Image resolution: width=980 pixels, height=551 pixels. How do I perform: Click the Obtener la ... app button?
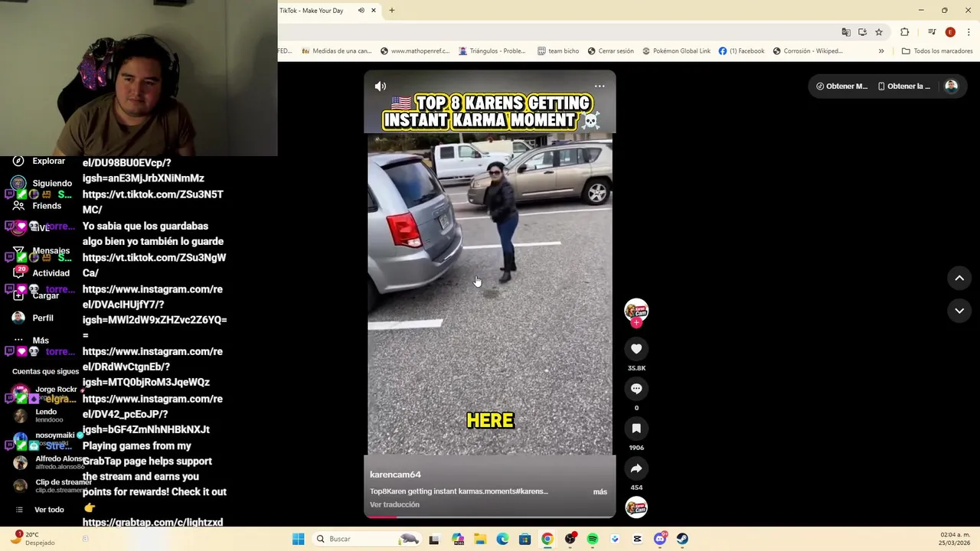tap(904, 86)
